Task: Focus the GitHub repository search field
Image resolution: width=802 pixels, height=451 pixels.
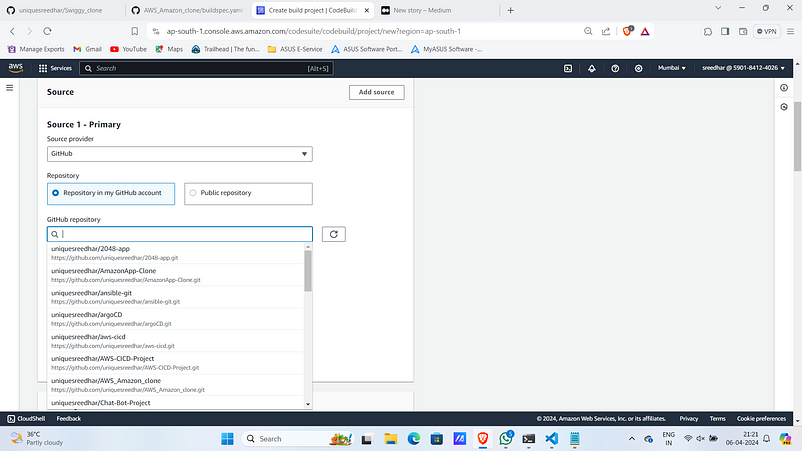Action: click(180, 234)
